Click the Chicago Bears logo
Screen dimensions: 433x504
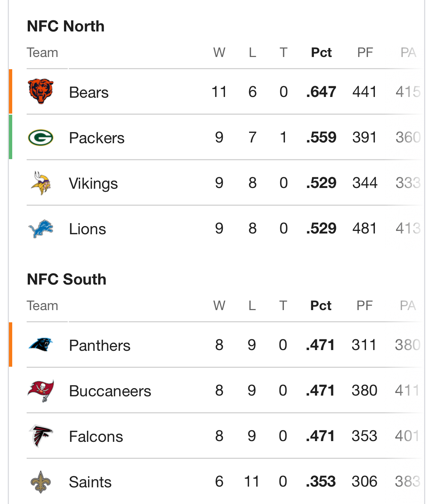click(41, 91)
